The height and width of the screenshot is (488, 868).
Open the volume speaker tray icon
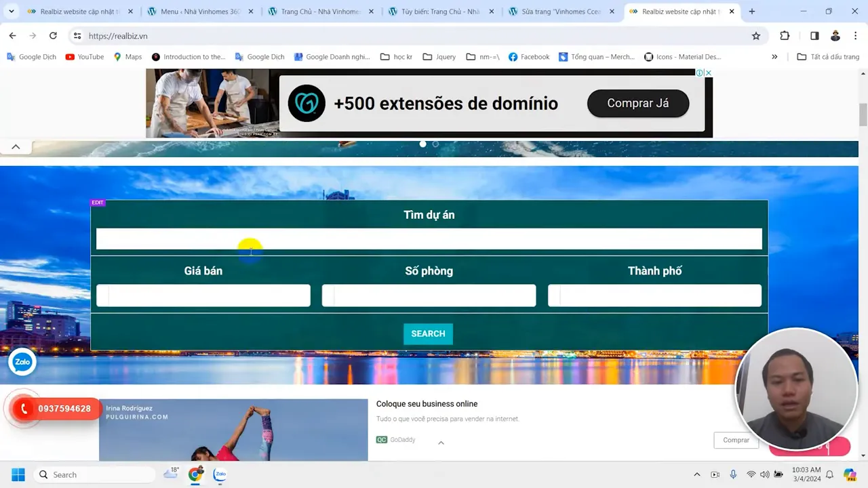pyautogui.click(x=765, y=474)
